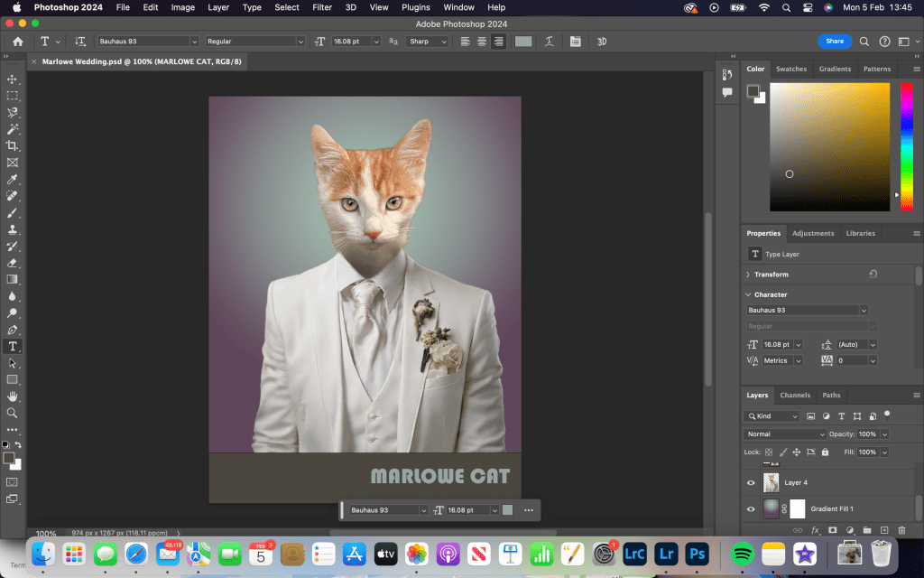Click the text color swatch in options bar
The height and width of the screenshot is (578, 924).
click(x=523, y=42)
